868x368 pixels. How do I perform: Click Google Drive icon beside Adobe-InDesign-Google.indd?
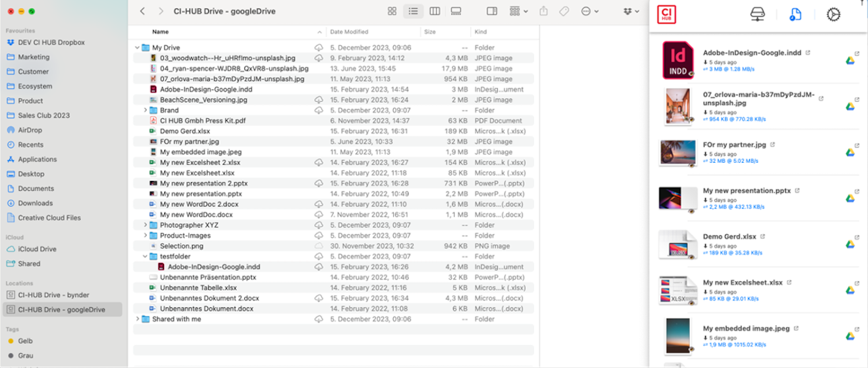coord(851,61)
